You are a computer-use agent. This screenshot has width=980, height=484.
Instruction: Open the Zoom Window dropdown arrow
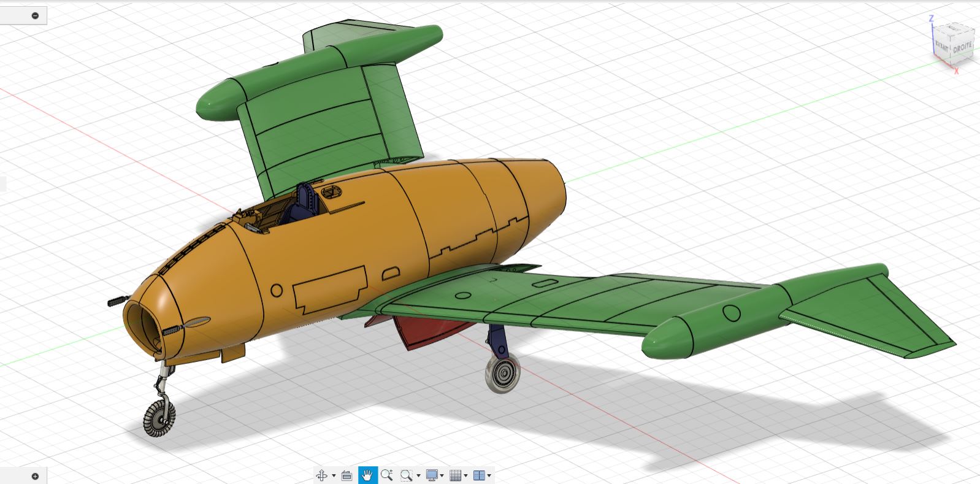point(418,475)
